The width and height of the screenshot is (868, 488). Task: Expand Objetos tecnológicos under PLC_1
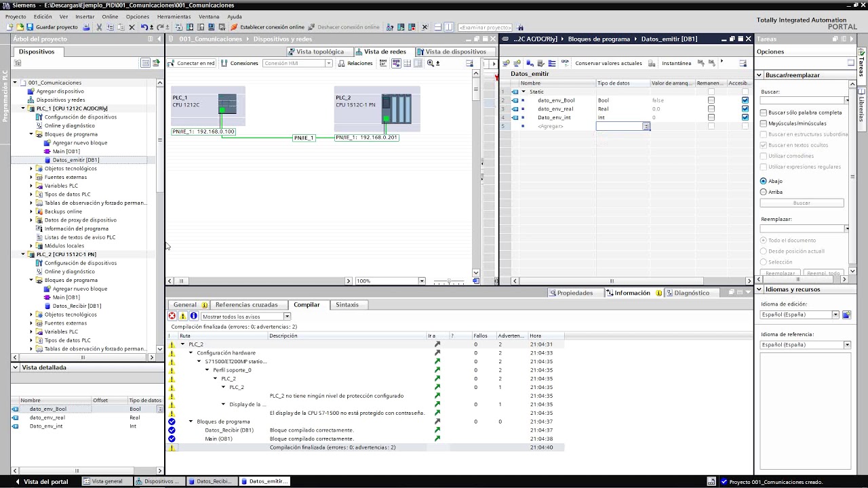(31, 169)
